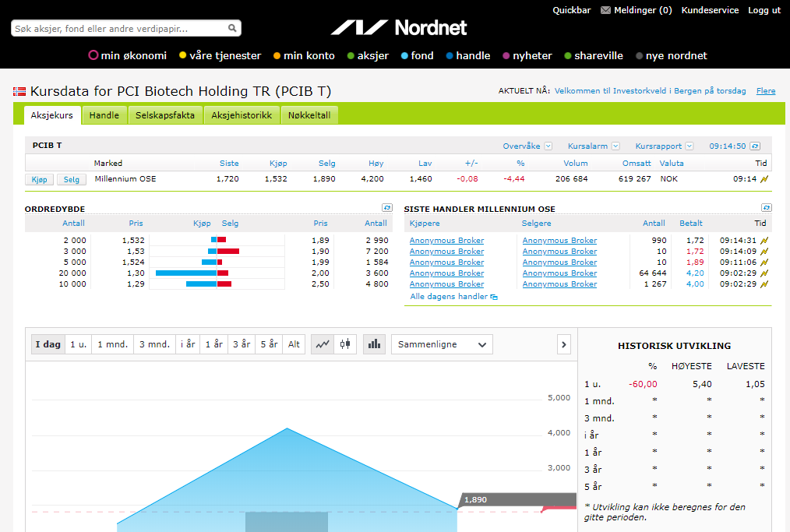The image size is (790, 532).
Task: Open the Quickbar link
Action: click(571, 10)
